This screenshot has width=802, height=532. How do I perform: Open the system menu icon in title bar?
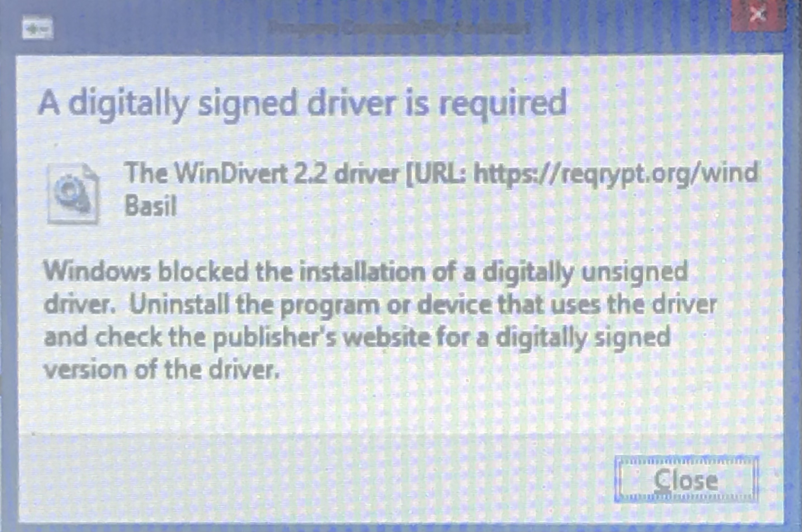tap(37, 29)
